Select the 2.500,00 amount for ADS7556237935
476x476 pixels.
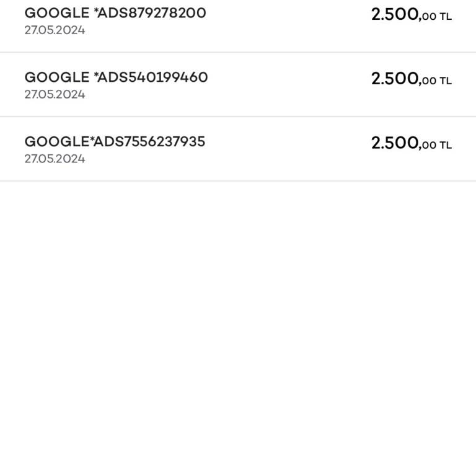[403, 144]
